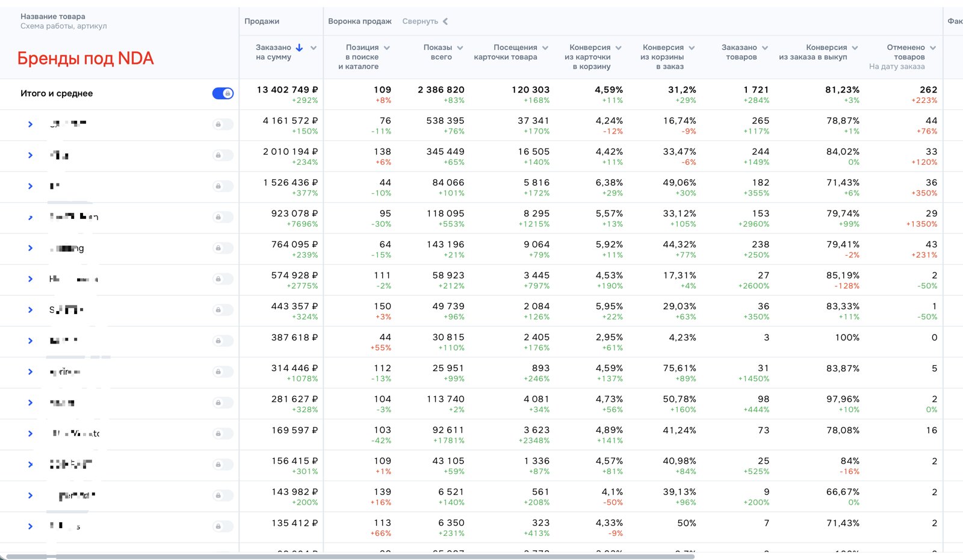Expand the row with 923 078 ₽
Image resolution: width=963 pixels, height=560 pixels.
coord(30,217)
